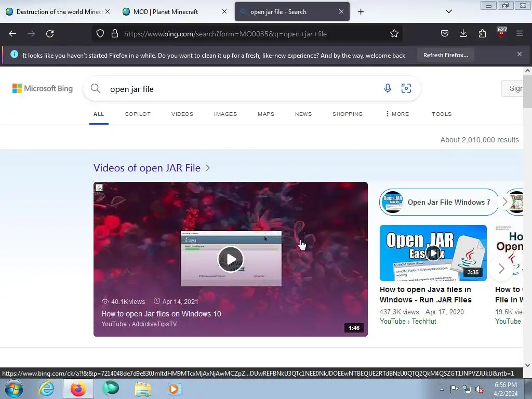Advance the related search chips with arrow
The height and width of the screenshot is (399, 532).
[505, 202]
